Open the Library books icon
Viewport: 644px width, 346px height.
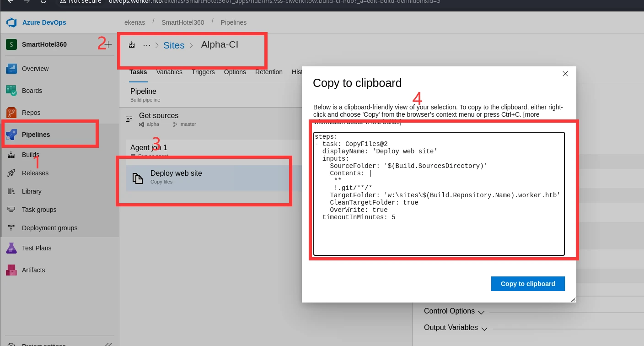(12, 191)
